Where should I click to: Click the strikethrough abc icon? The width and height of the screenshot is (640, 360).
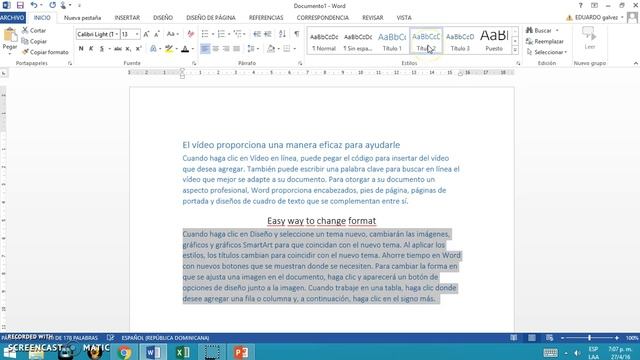pos(118,49)
